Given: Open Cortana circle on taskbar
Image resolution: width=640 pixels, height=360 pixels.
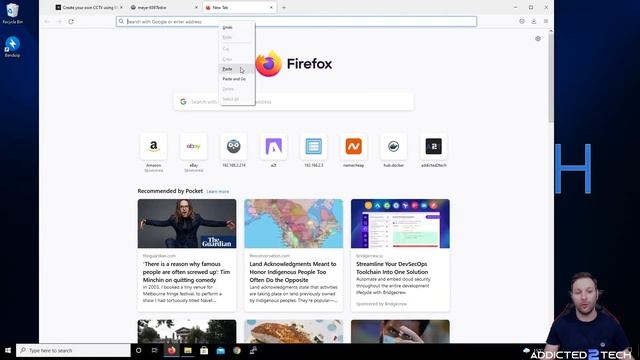Looking at the screenshot, I should pos(138,350).
